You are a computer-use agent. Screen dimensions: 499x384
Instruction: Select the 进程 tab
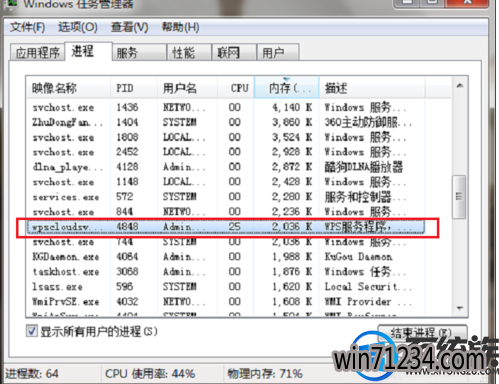[88, 51]
